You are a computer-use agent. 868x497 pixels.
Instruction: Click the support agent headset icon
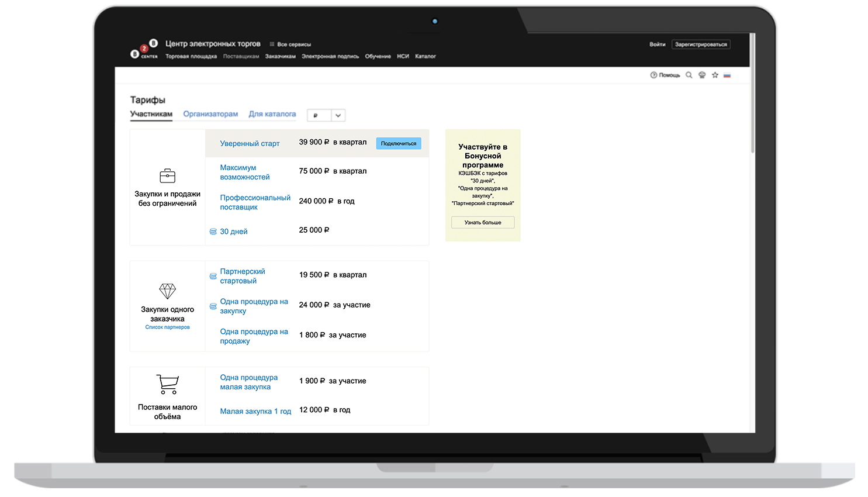(702, 75)
